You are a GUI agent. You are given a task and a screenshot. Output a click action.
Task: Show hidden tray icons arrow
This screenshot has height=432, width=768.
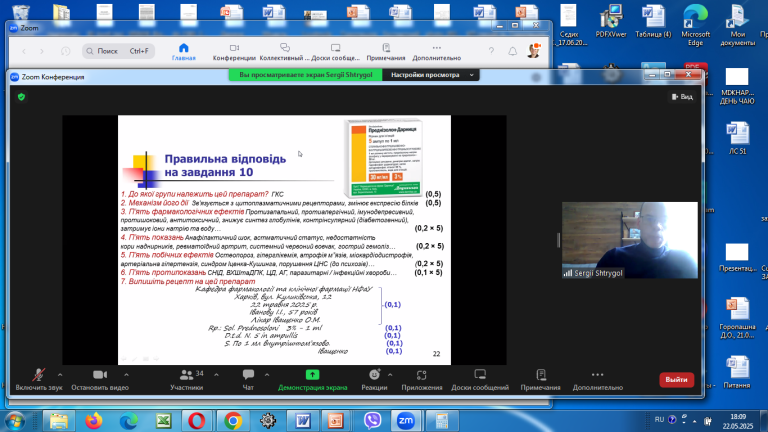point(695,421)
